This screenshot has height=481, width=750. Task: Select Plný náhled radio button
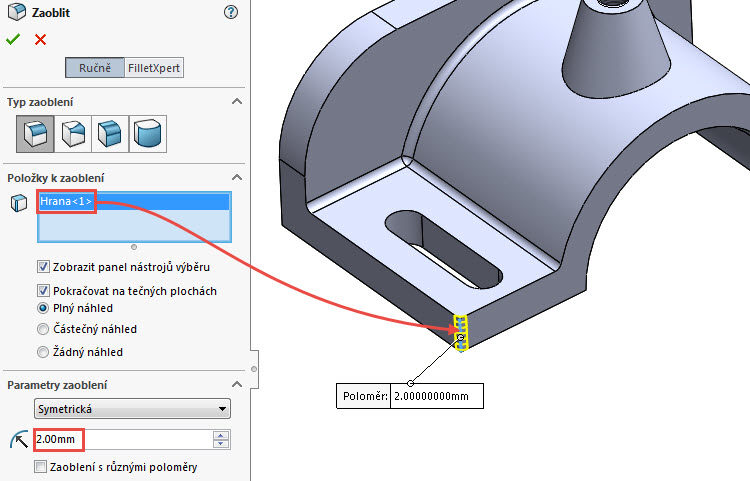(x=43, y=308)
